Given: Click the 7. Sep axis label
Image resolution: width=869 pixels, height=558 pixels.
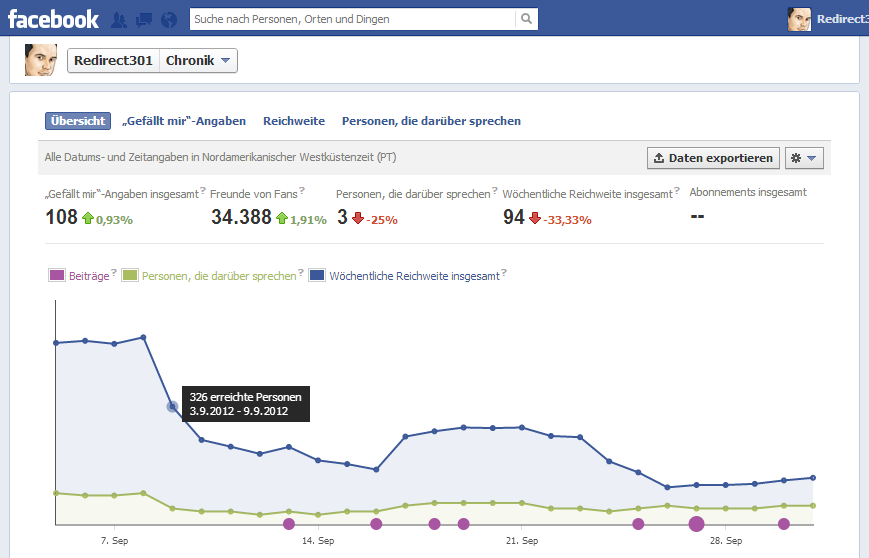Looking at the screenshot, I should 114,541.
